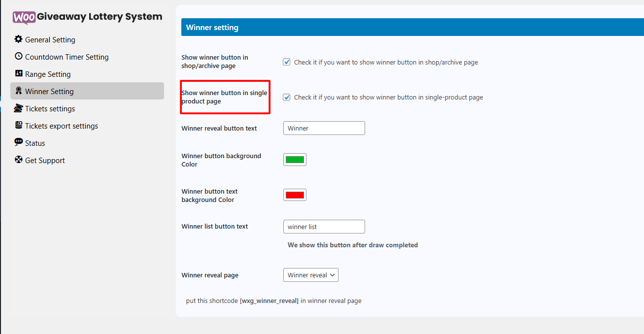Open the Winner reveal page dropdown
Image resolution: width=644 pixels, height=334 pixels.
310,275
